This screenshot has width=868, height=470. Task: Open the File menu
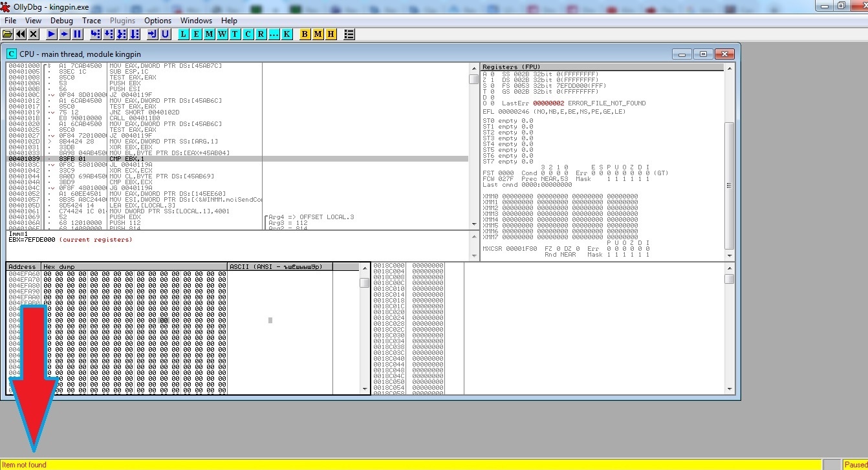coord(10,21)
